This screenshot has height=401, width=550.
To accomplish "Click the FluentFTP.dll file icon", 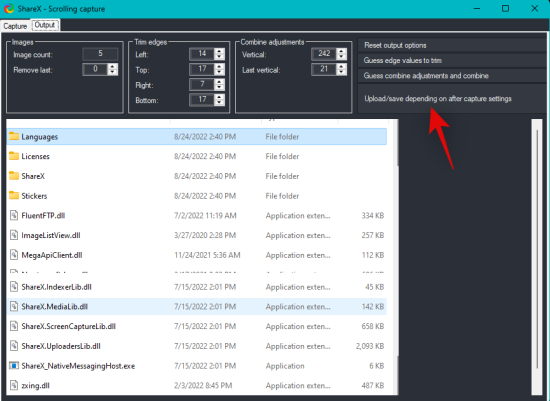I will click(14, 215).
